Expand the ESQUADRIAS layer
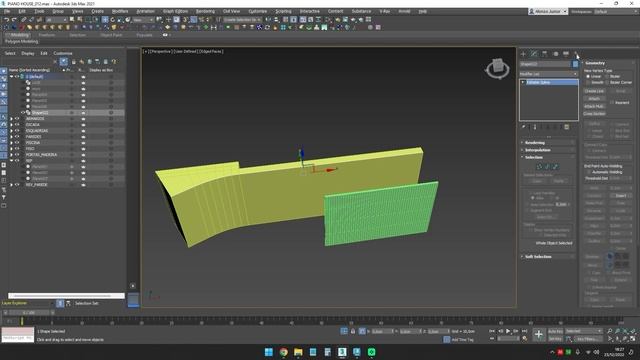The height and width of the screenshot is (360, 640). click(x=11, y=131)
